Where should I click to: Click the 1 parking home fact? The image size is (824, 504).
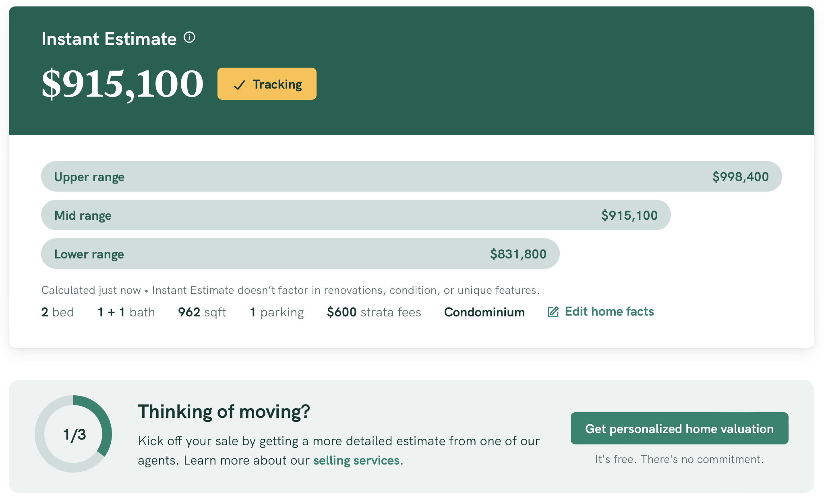point(277,312)
